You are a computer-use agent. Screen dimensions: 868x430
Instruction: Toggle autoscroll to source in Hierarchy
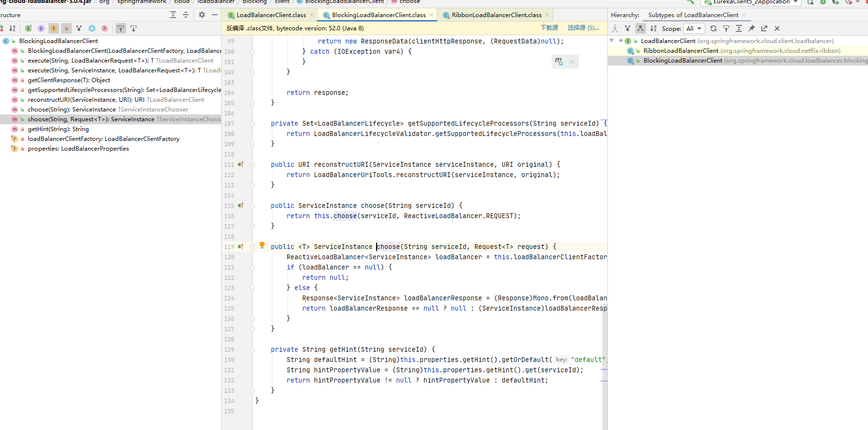pyautogui.click(x=726, y=28)
